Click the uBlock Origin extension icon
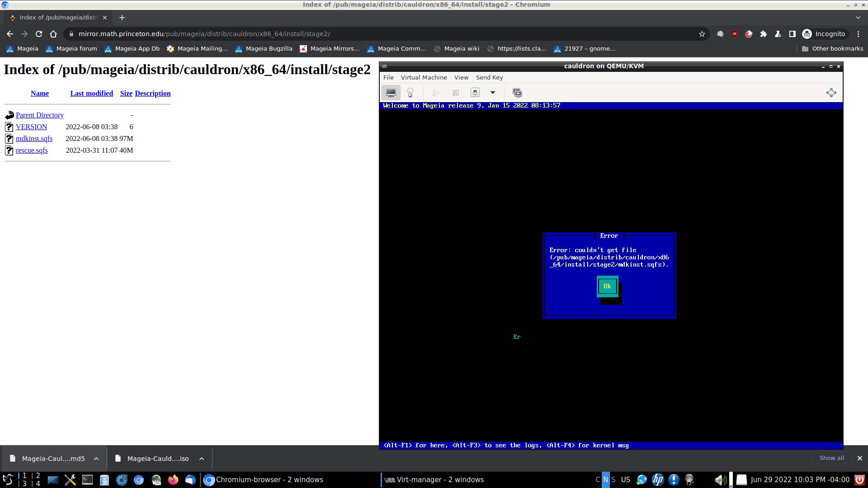This screenshot has width=868, height=488. click(x=735, y=34)
